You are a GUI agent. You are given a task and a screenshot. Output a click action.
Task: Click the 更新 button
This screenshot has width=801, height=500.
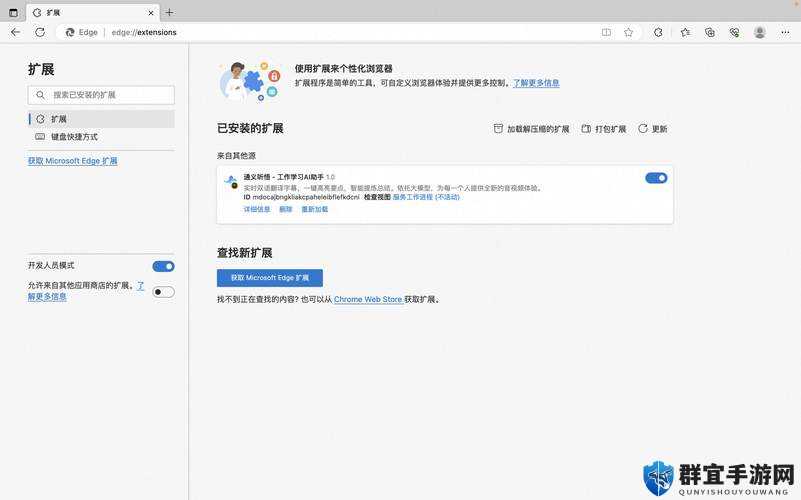click(x=653, y=129)
